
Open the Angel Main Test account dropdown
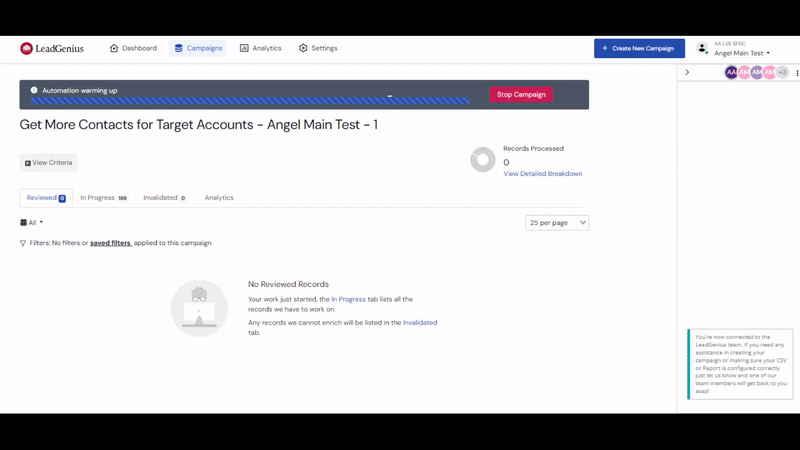(x=742, y=53)
